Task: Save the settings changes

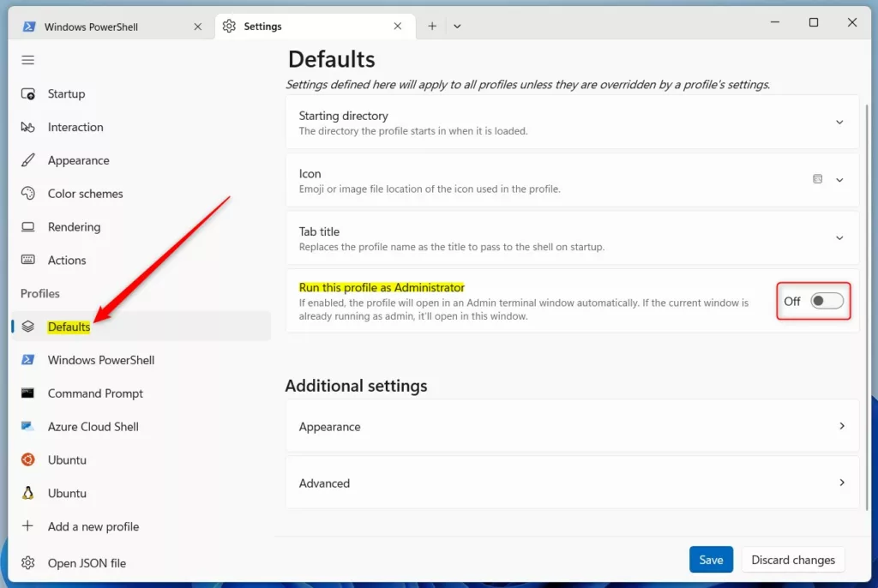Action: (x=711, y=560)
